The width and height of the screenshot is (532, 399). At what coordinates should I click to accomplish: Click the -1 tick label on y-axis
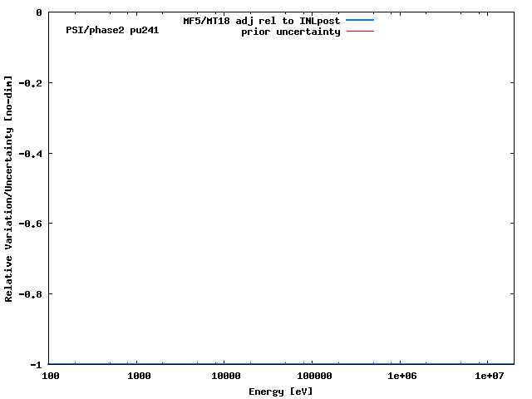pyautogui.click(x=36, y=364)
